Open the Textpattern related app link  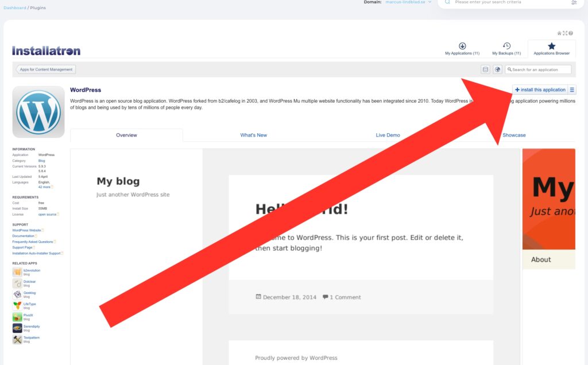[x=32, y=337]
